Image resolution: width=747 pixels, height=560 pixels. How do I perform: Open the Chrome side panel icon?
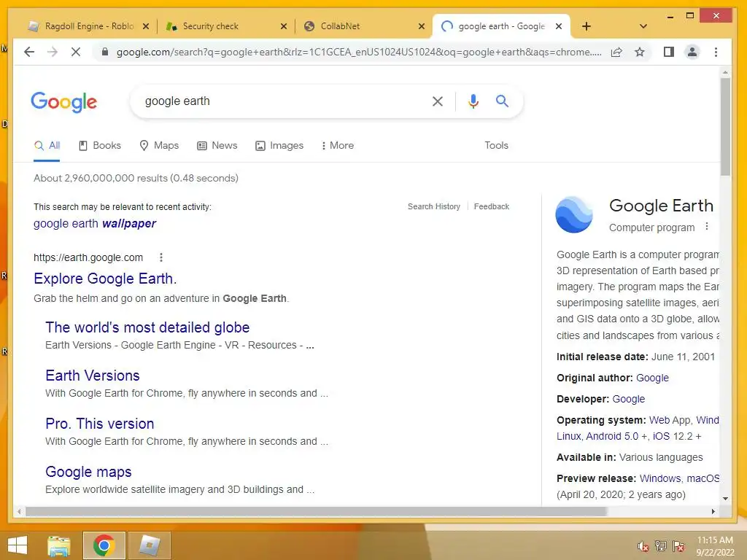tap(669, 52)
